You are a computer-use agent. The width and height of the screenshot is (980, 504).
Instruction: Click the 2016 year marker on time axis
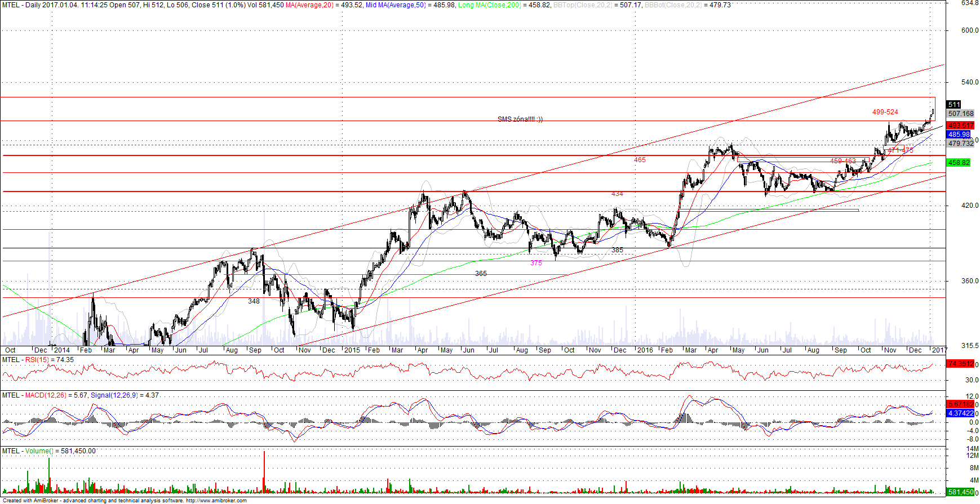pyautogui.click(x=645, y=350)
